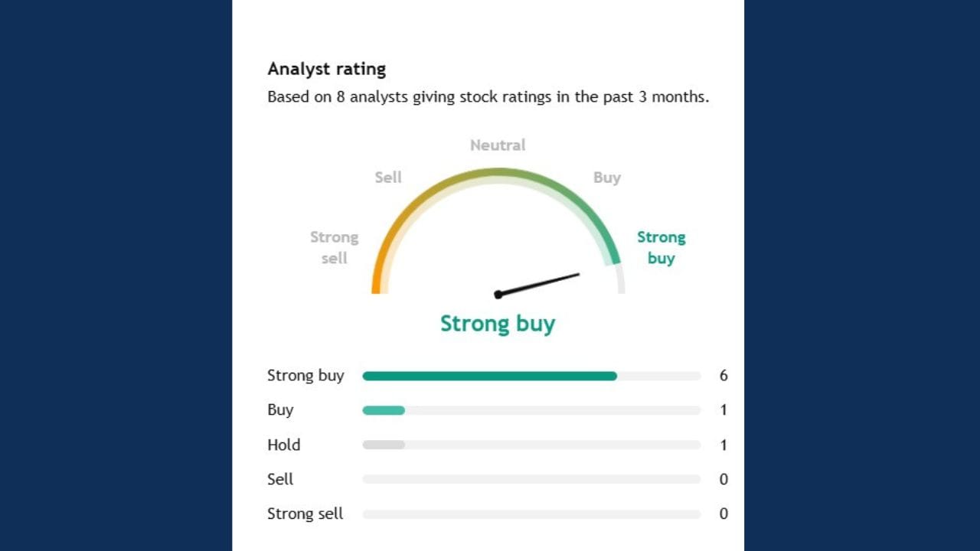Image resolution: width=980 pixels, height=551 pixels.
Task: Click the large Strong buy verdict text
Action: click(498, 323)
